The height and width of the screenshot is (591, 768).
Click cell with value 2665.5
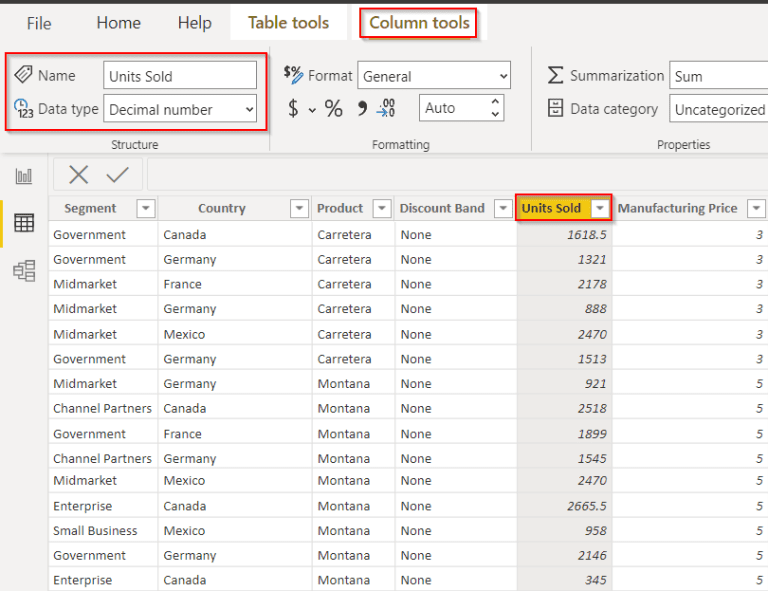(565, 506)
